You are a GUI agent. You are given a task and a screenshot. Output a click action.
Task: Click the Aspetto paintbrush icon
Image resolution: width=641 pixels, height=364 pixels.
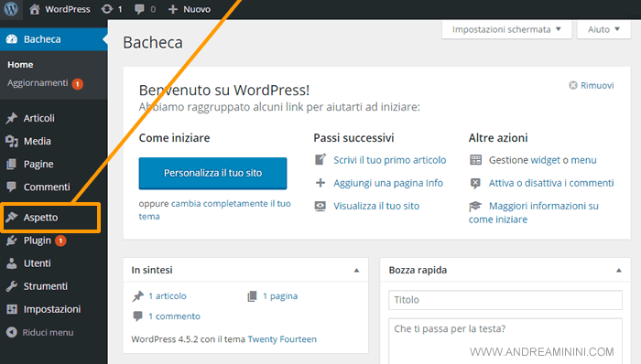tap(11, 217)
